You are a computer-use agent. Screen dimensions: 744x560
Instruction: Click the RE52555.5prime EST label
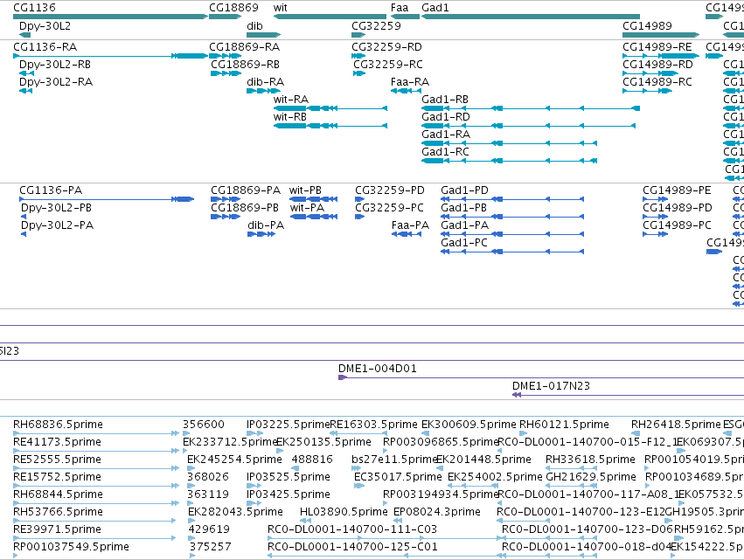(x=57, y=460)
